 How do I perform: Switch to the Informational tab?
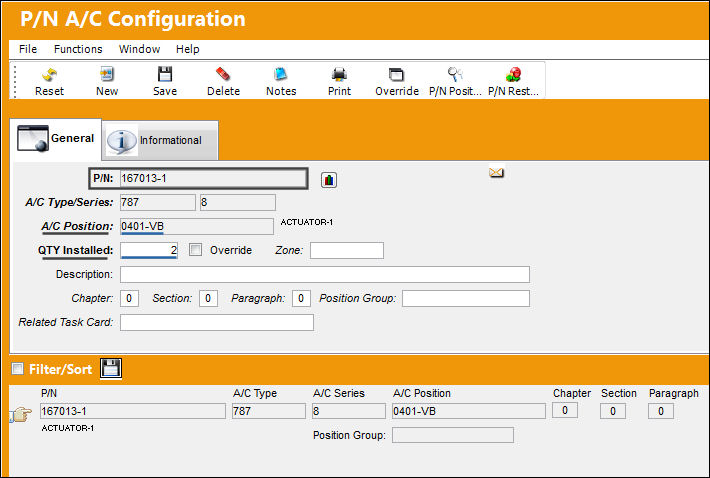tap(160, 140)
